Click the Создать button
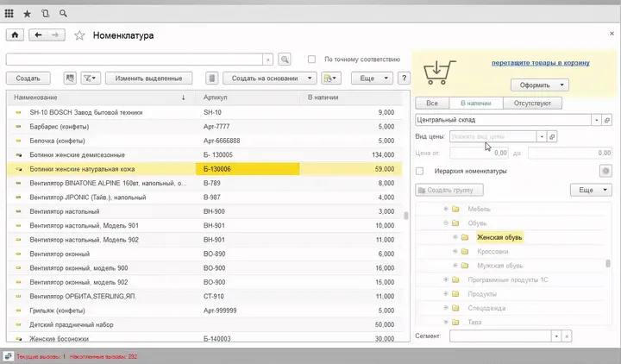The image size is (621, 364). click(x=28, y=78)
